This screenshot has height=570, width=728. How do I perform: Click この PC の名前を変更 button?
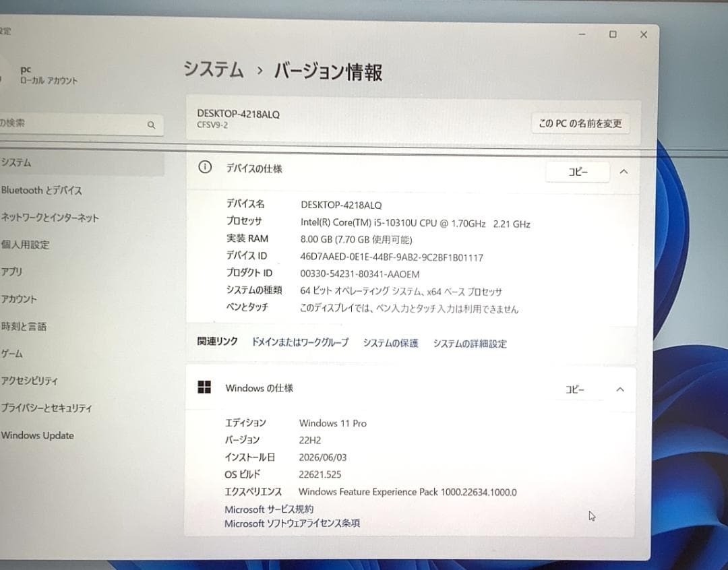[x=580, y=123]
